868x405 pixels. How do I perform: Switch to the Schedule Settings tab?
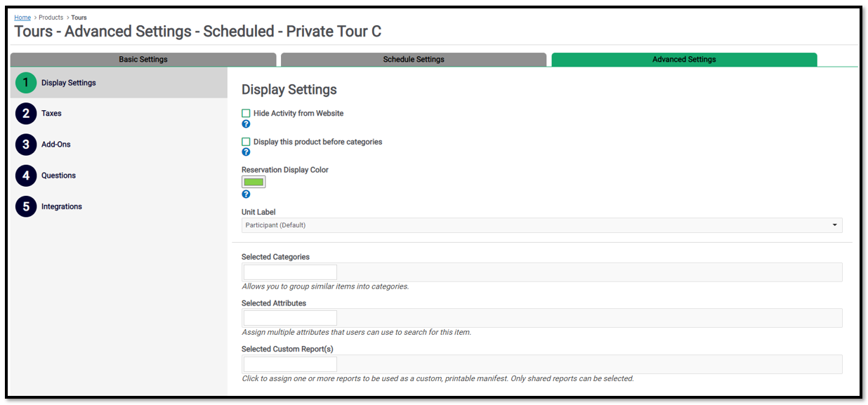414,60
